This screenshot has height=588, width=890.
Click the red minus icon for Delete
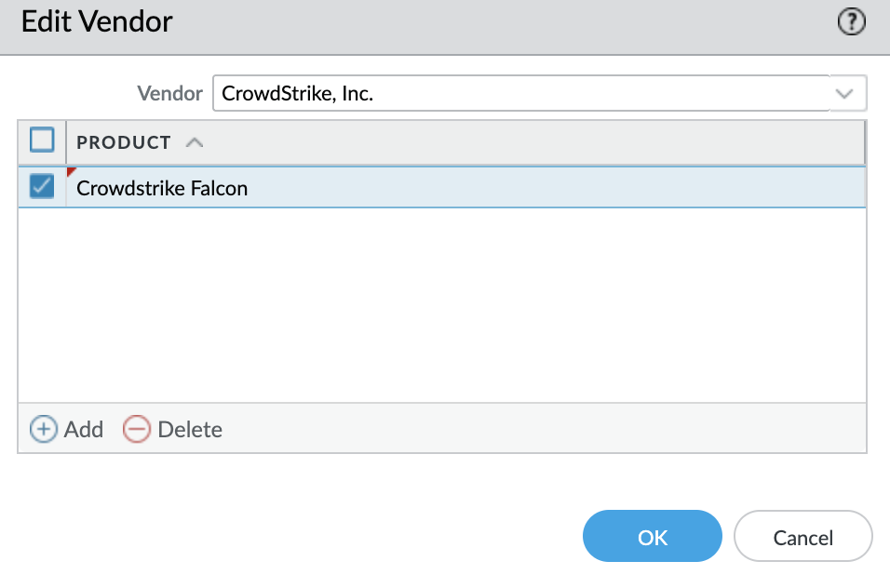tap(137, 429)
